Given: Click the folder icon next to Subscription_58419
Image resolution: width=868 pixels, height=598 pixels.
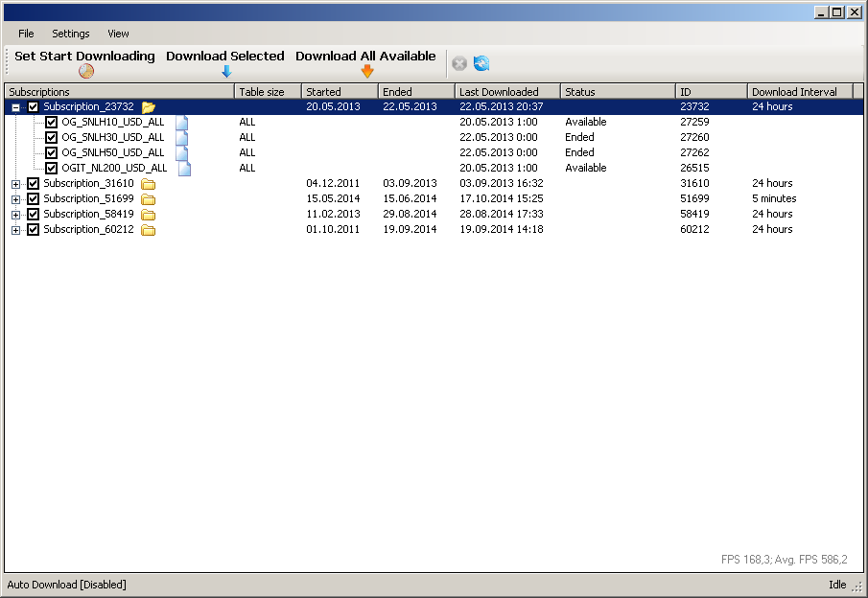Looking at the screenshot, I should 148,215.
